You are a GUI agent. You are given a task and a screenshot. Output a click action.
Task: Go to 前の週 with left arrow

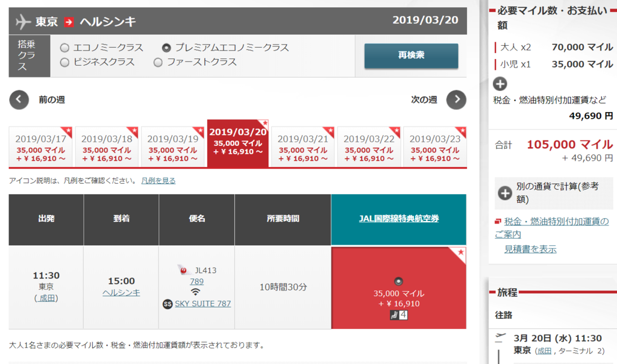tap(19, 100)
